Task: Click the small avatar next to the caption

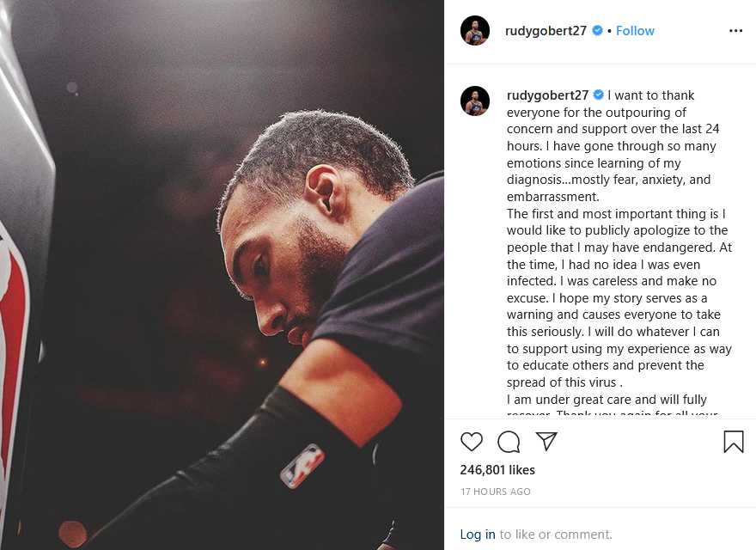Action: click(x=475, y=101)
